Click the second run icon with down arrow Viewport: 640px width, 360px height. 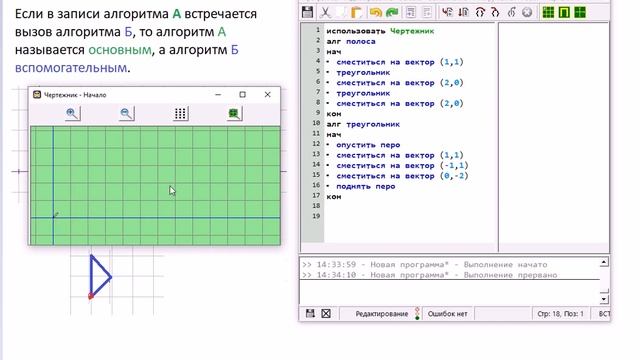point(464,12)
